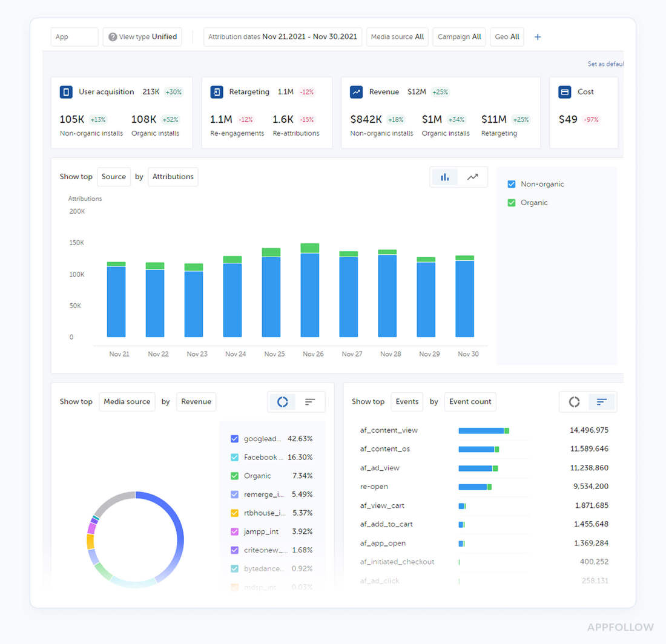Image resolution: width=666 pixels, height=644 pixels.
Task: Switch chart to line graph view
Action: coord(472,177)
